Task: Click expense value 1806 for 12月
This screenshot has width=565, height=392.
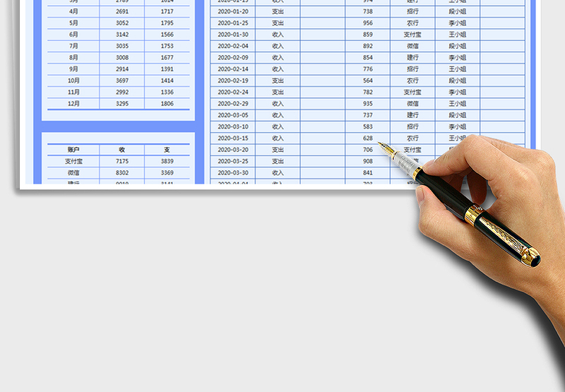Action: tap(167, 103)
